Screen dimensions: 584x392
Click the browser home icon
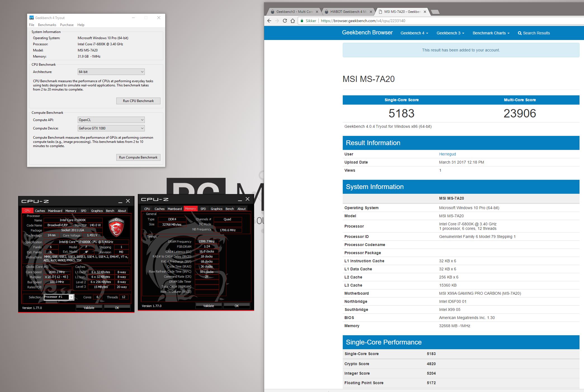293,21
